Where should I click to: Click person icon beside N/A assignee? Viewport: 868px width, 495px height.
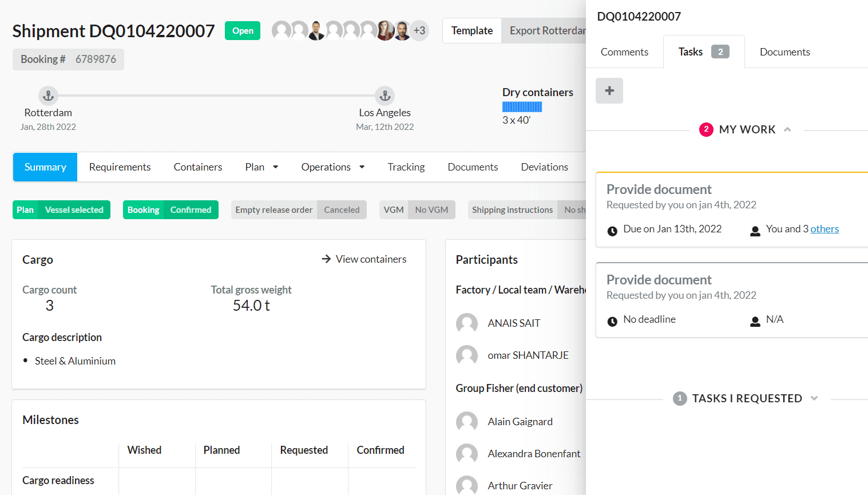755,322
